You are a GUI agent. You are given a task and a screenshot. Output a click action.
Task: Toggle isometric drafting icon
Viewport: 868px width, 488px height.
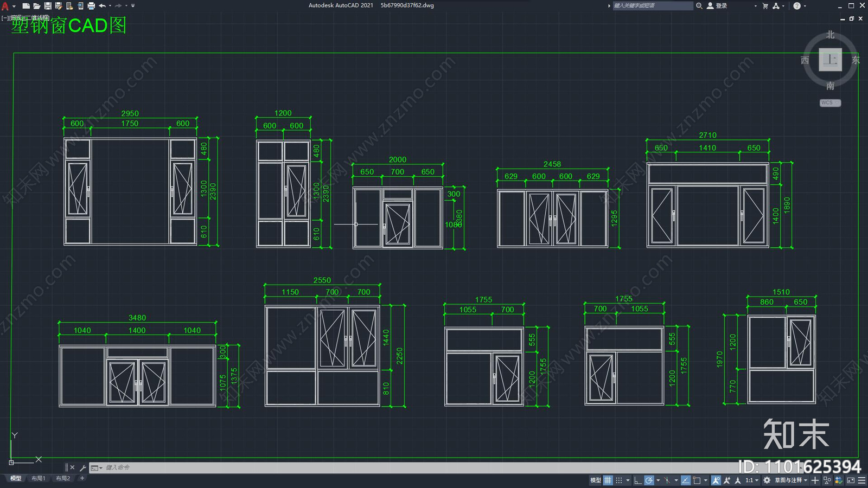click(667, 480)
